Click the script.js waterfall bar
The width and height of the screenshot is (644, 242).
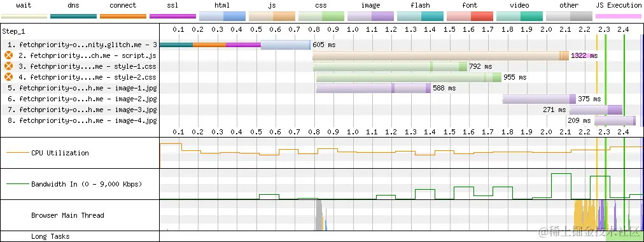[441, 55]
